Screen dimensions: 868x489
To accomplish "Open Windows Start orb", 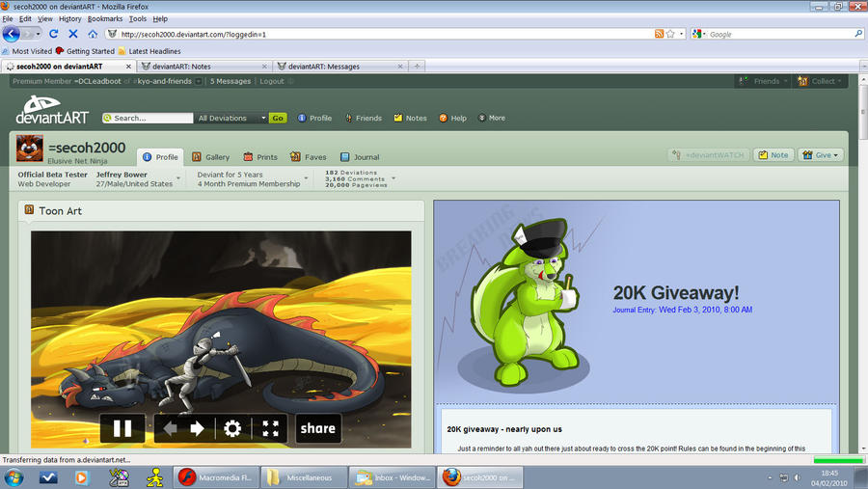I will (x=14, y=476).
